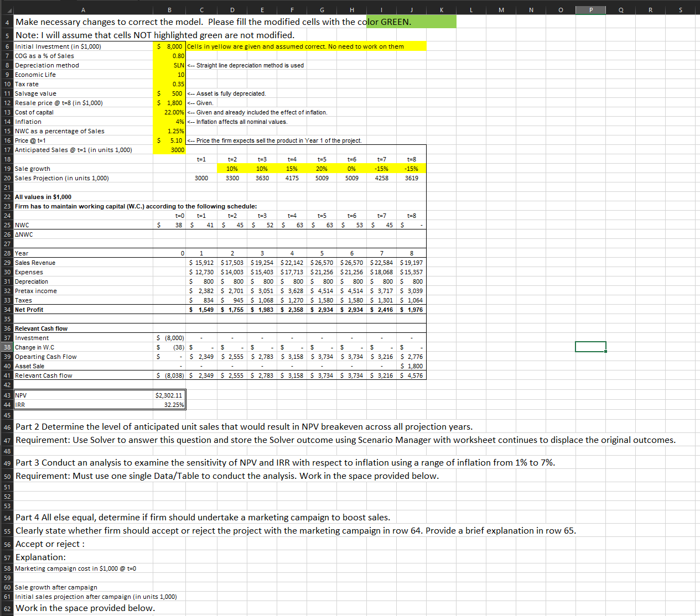Select Change in W.C (38) cell
The width and height of the screenshot is (700, 616).
(169, 347)
